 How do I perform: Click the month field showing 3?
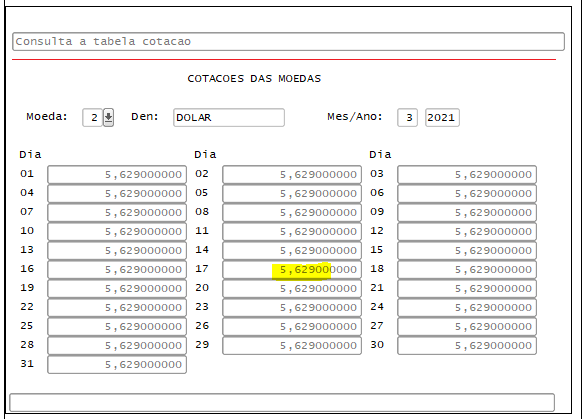click(407, 118)
